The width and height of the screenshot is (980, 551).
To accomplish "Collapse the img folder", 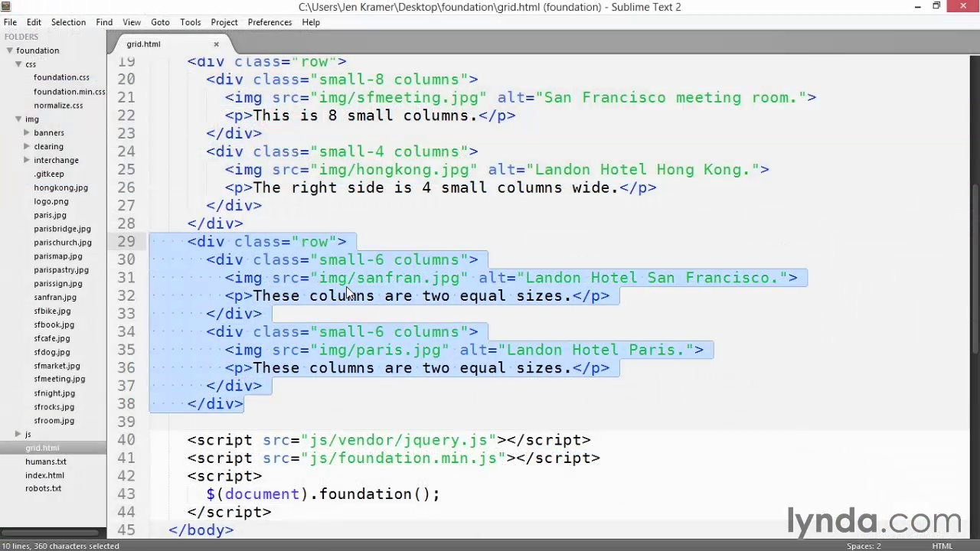I will click(18, 119).
